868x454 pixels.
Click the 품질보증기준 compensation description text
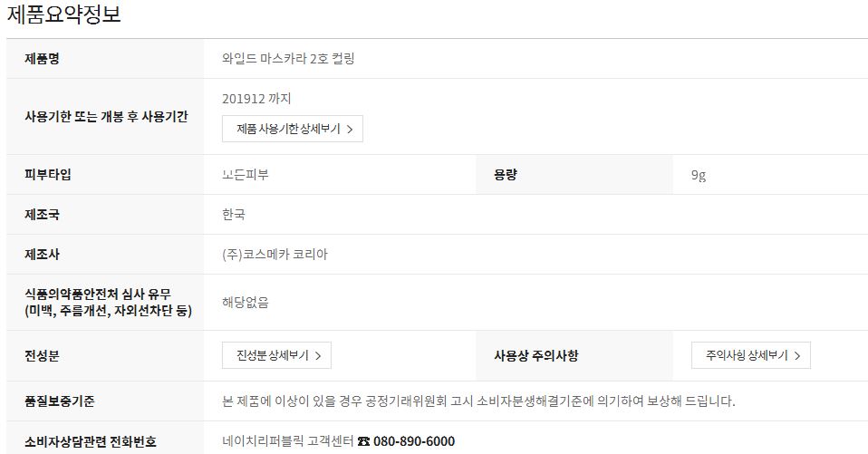[478, 401]
